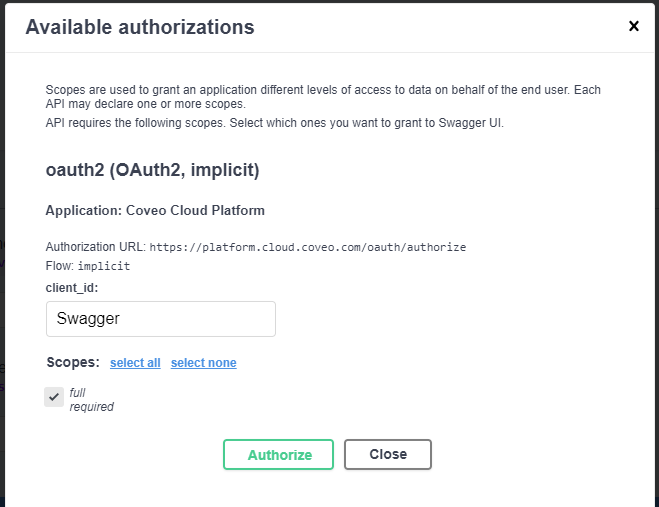Click the 'Authorization URL:' label
The width and height of the screenshot is (659, 507).
[x=96, y=247]
